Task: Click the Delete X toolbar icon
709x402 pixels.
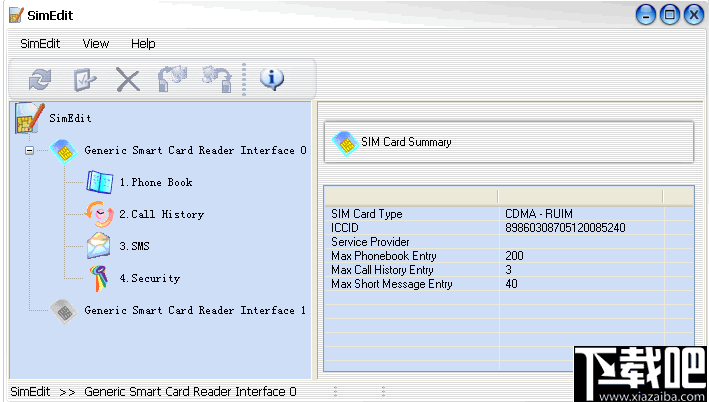Action: [x=128, y=80]
